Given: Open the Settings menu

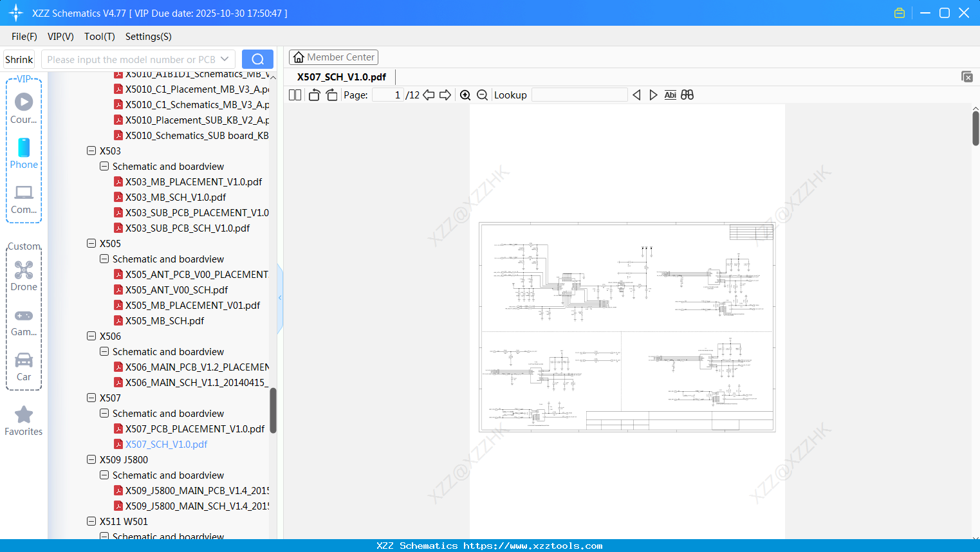Looking at the screenshot, I should pos(148,37).
